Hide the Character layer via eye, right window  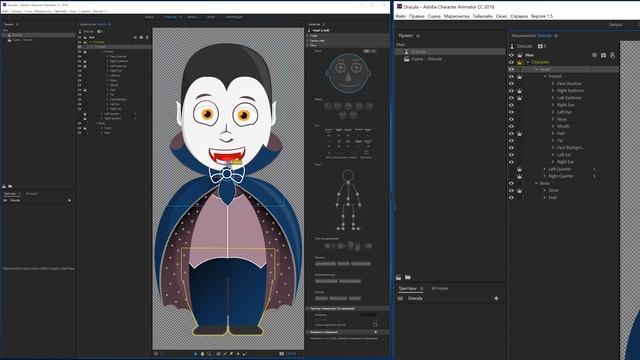511,62
